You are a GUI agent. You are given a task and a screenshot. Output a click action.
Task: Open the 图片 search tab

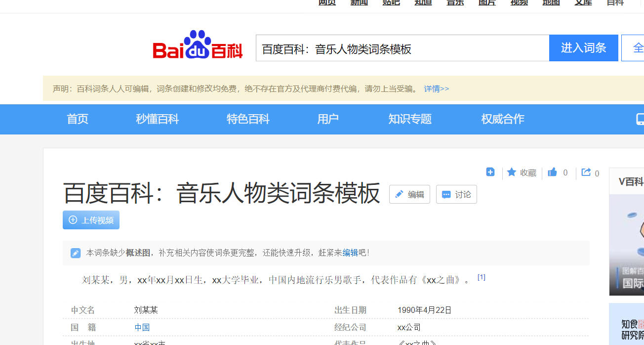click(x=486, y=2)
